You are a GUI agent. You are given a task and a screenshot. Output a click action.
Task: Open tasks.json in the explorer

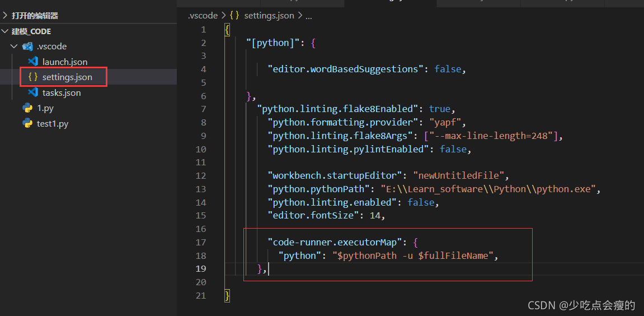(62, 93)
